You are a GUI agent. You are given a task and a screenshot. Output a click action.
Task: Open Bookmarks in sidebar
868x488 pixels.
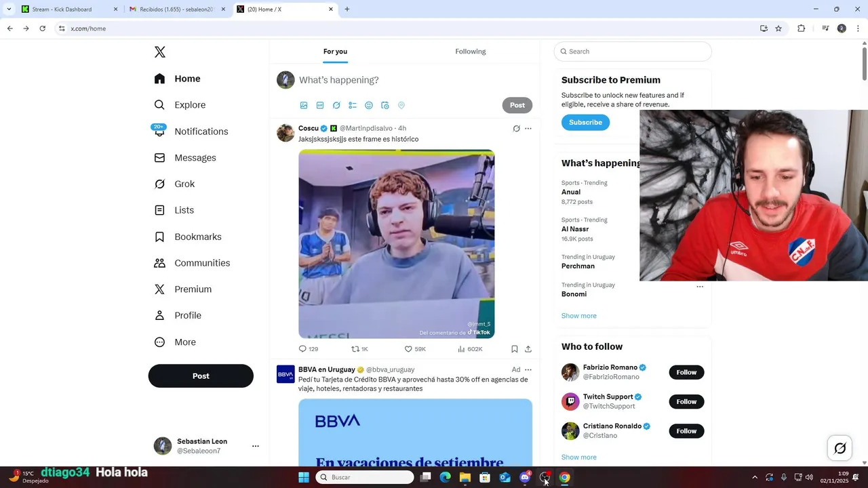point(188,237)
